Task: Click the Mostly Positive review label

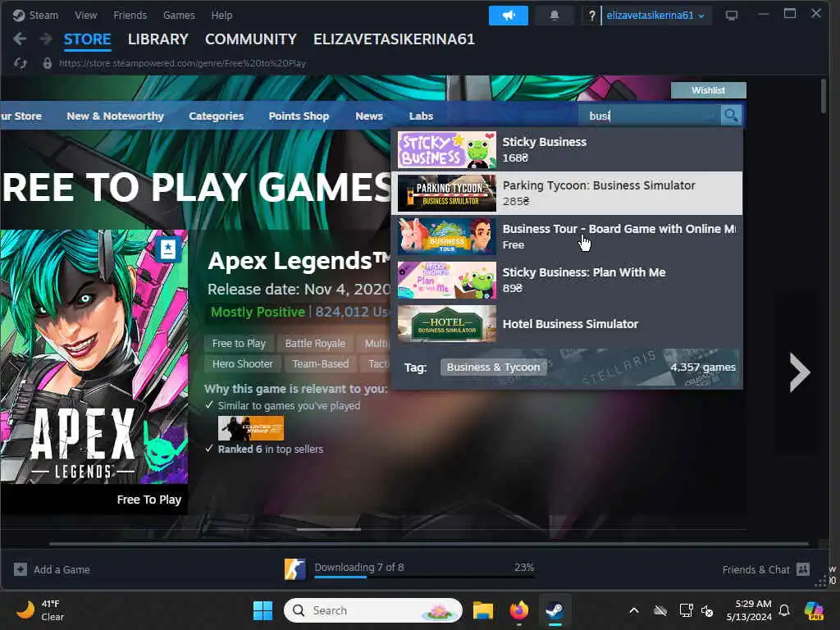Action: 258,312
